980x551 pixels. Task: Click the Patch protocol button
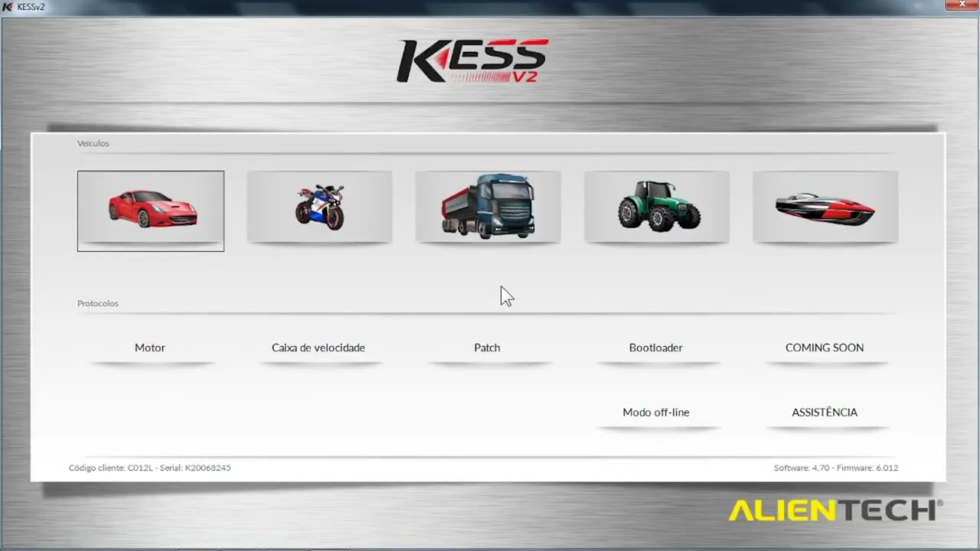coord(487,347)
